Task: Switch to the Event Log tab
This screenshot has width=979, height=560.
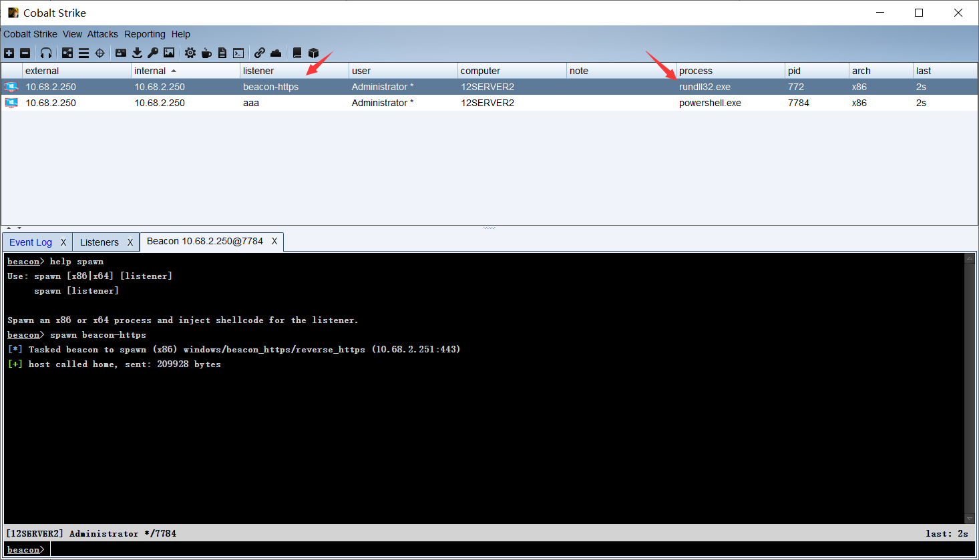Action: [31, 242]
